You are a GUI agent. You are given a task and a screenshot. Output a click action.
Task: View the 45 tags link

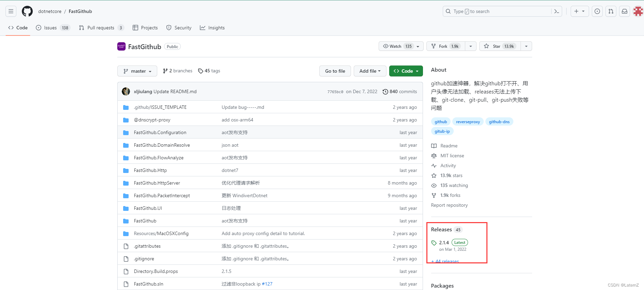(209, 71)
